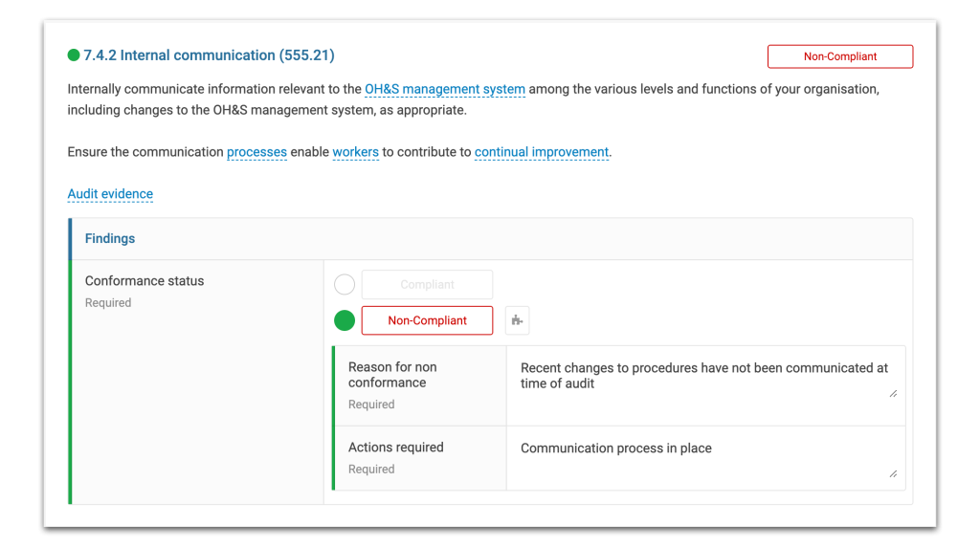Click into Reason for non conformance text field
980x547 pixels.
(705, 386)
